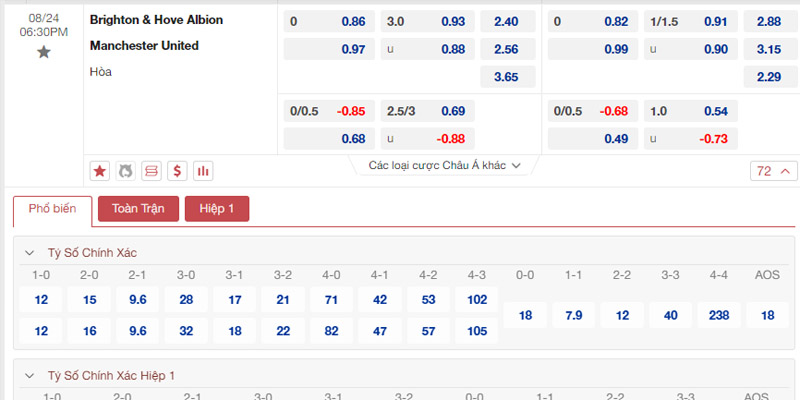Select the first-half handicap odds 0.49
This screenshot has width=800, height=400.
[x=593, y=139]
